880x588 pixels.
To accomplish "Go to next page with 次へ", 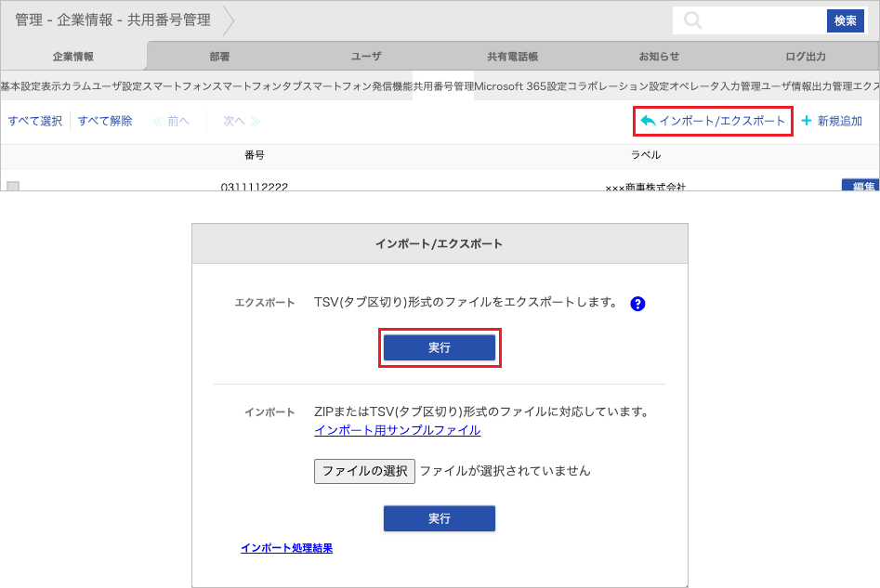I will click(x=242, y=121).
